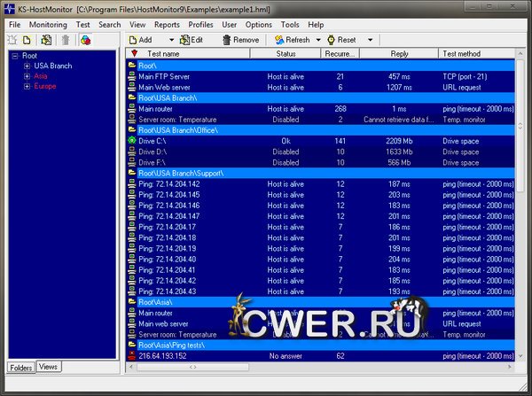Sort by the Status column header

coord(286,54)
